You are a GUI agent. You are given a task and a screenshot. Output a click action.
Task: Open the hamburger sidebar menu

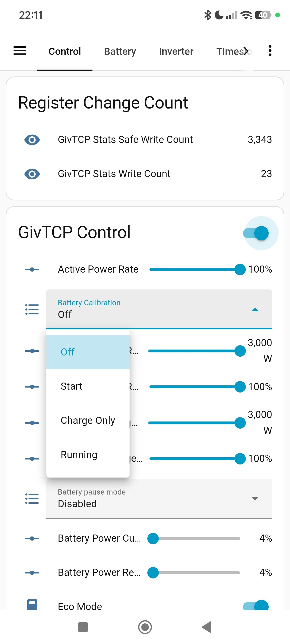20,51
